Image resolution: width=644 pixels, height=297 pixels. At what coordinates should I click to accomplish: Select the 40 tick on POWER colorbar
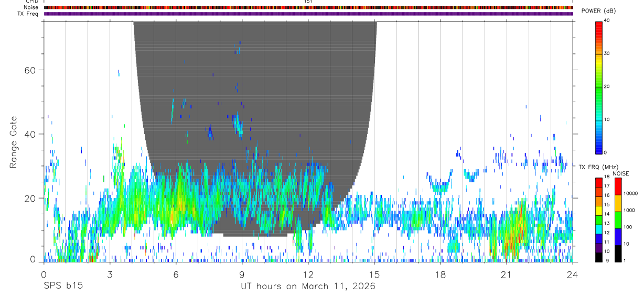click(x=606, y=20)
